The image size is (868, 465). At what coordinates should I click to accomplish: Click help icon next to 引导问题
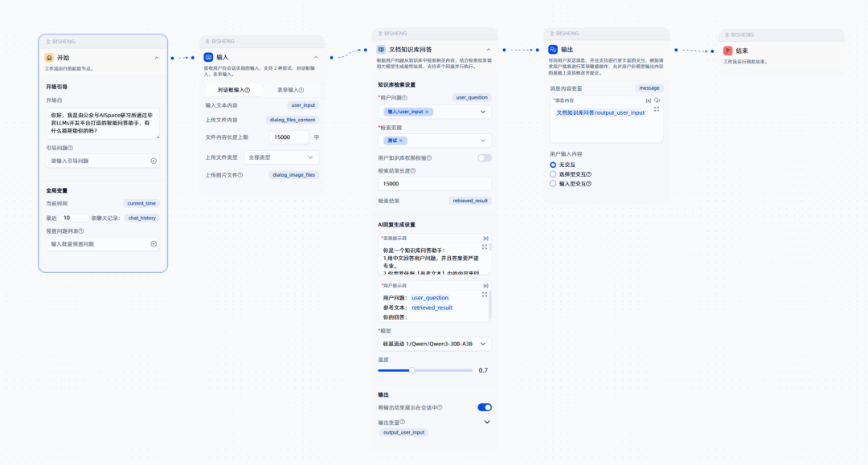point(70,149)
